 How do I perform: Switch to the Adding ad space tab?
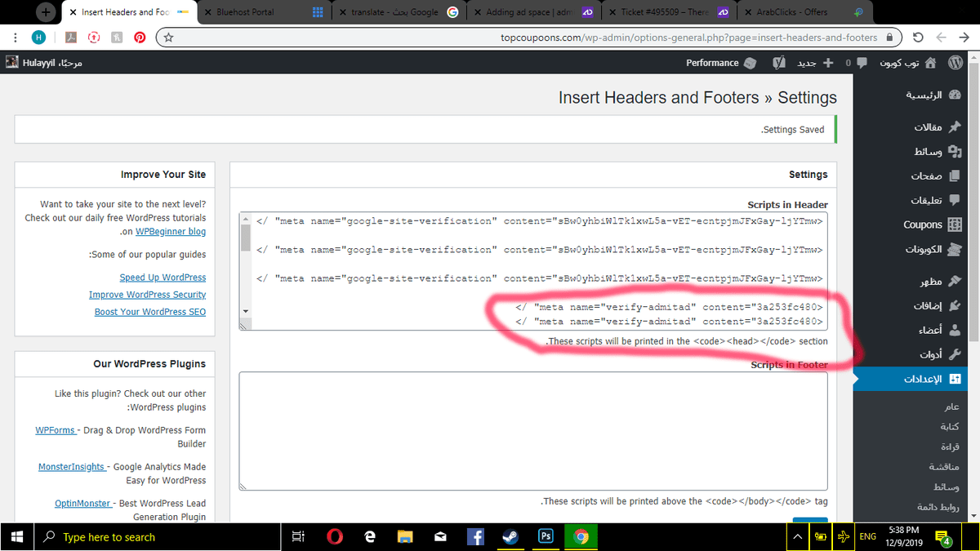pyautogui.click(x=535, y=12)
